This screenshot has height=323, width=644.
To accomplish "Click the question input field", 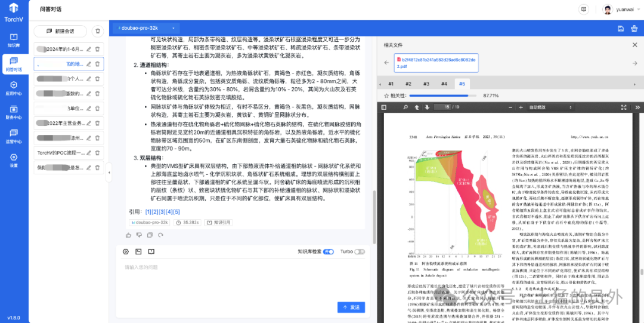I will pyautogui.click(x=244, y=280).
